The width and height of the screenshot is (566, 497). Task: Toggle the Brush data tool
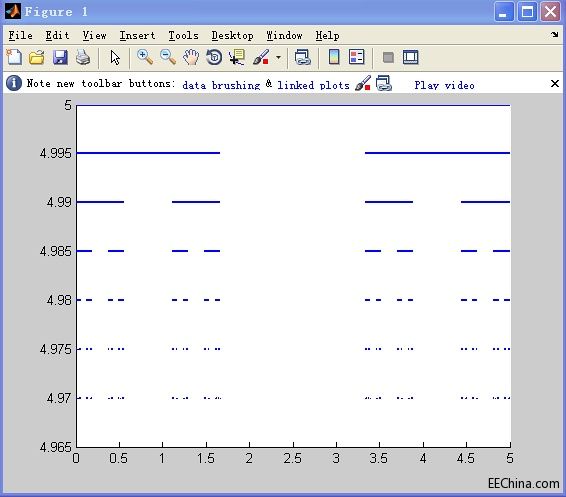[x=261, y=57]
